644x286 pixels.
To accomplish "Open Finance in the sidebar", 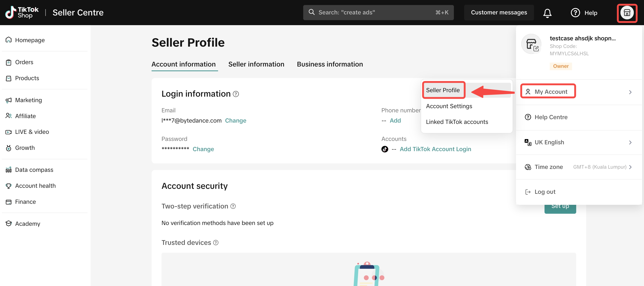I will 25,202.
